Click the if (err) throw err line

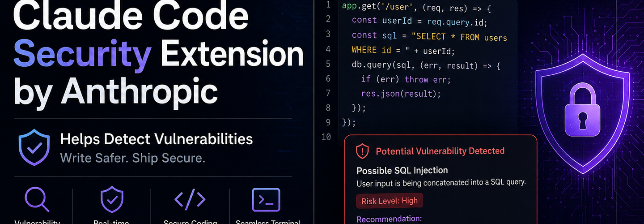coord(406,79)
